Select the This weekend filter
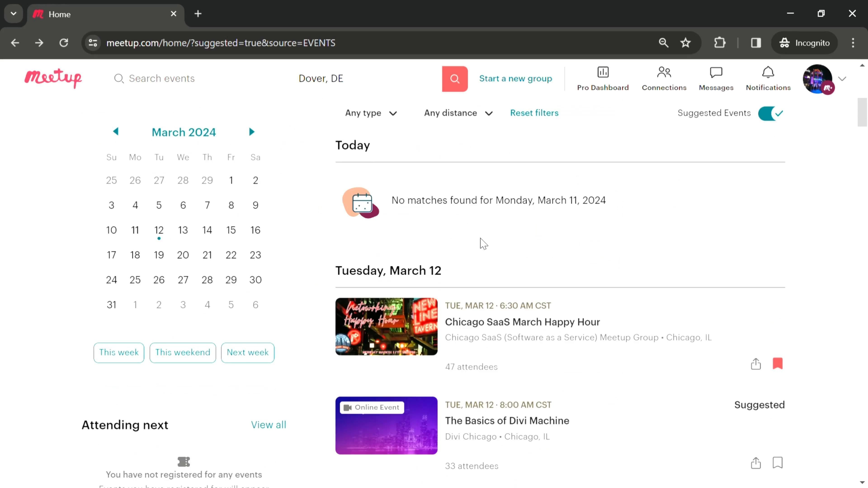Viewport: 868px width, 488px height. tap(183, 353)
